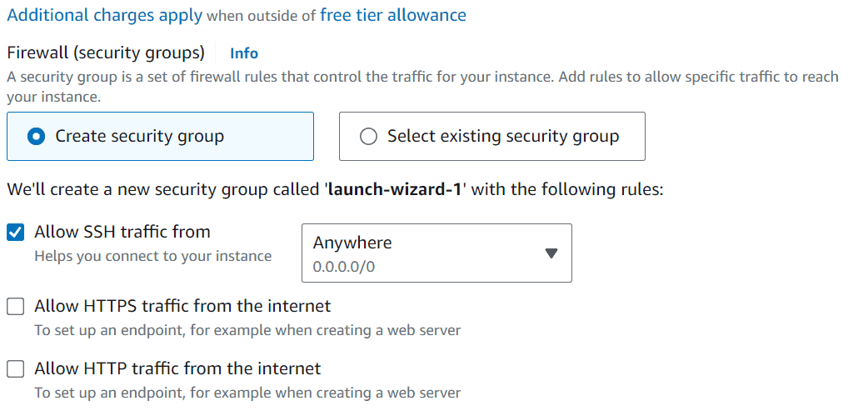Viewport: 868px width, 416px height.
Task: Click the 'Allow HTTP traffic from the internet' label
Action: [177, 368]
